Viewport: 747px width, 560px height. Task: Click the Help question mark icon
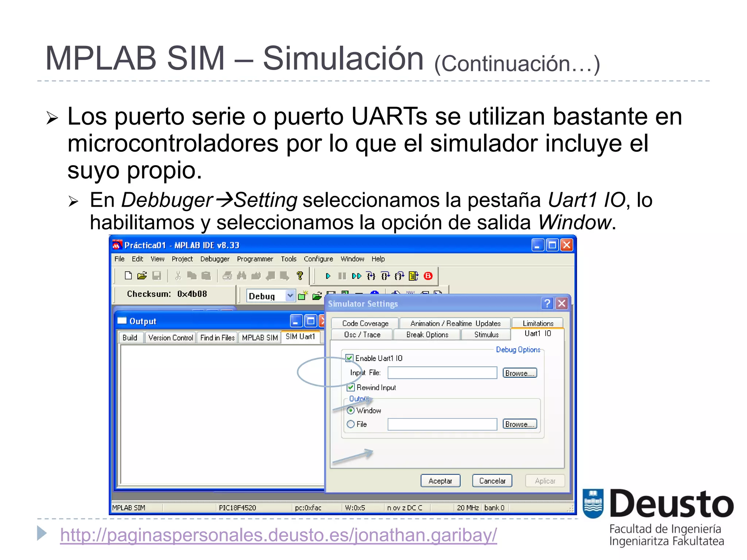tap(299, 276)
